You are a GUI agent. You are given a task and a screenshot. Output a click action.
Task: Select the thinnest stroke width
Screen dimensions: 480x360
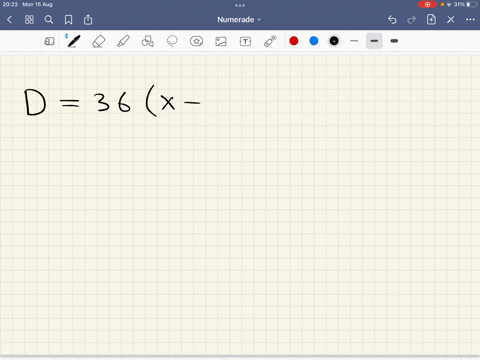click(354, 41)
